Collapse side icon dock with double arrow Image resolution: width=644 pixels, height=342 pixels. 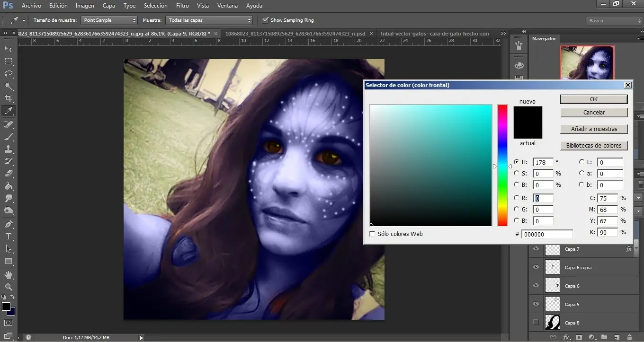(x=524, y=32)
